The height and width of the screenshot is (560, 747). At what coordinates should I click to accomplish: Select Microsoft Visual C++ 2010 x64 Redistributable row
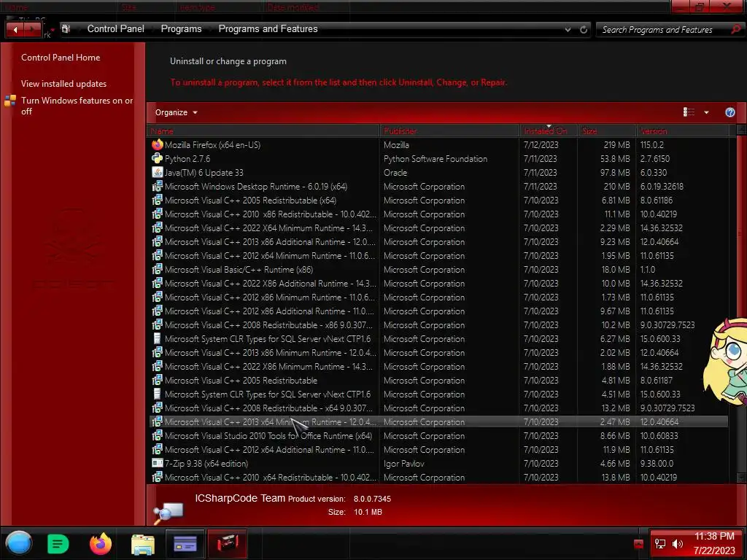(438, 477)
